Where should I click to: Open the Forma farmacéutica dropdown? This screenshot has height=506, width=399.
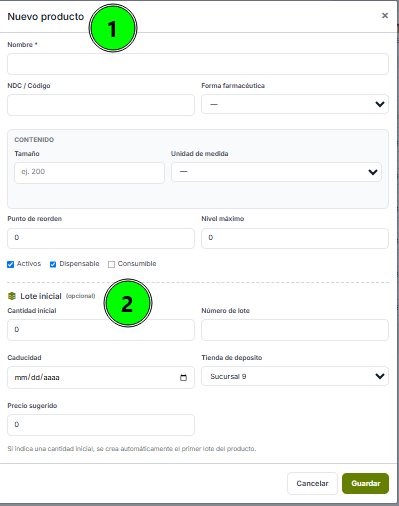[295, 104]
